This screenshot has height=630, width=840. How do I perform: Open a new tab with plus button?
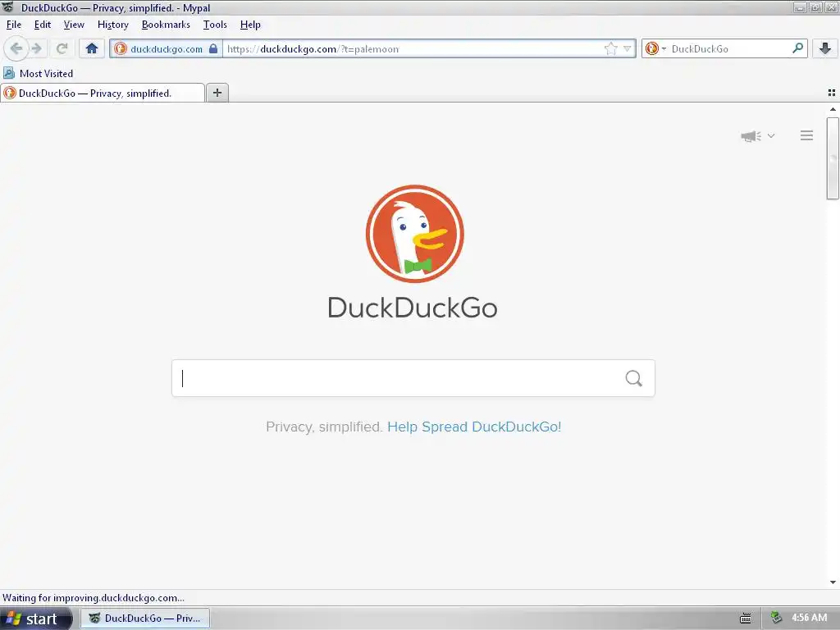coord(217,93)
